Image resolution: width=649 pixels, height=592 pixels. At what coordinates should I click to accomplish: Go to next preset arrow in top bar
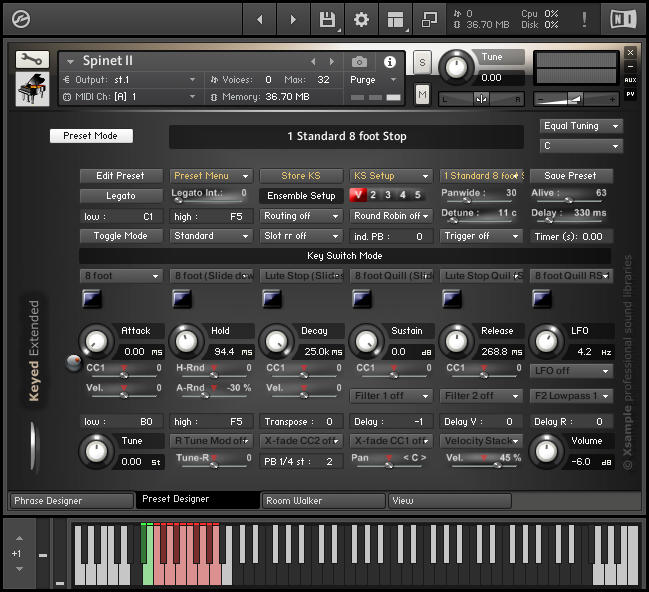pyautogui.click(x=293, y=19)
